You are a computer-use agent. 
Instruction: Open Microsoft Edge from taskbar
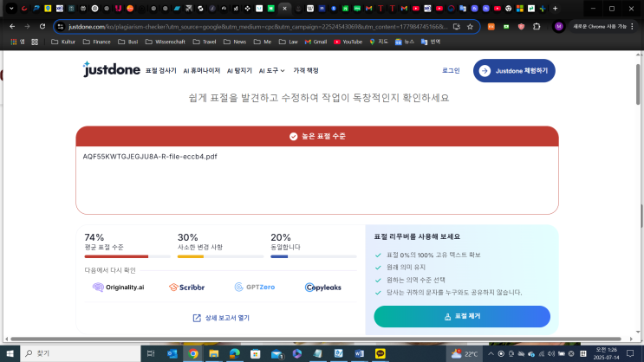click(x=235, y=353)
